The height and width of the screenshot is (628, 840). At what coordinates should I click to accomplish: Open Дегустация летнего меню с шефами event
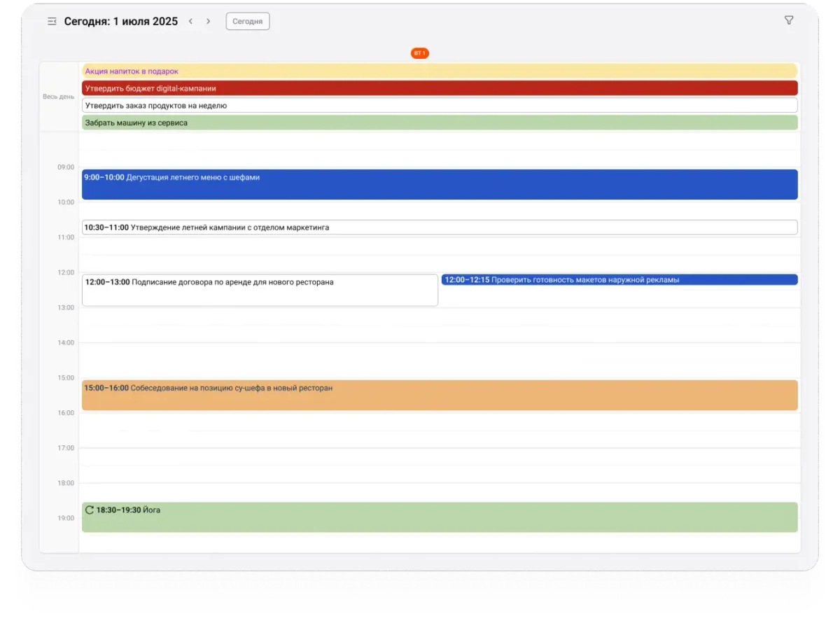tap(440, 185)
